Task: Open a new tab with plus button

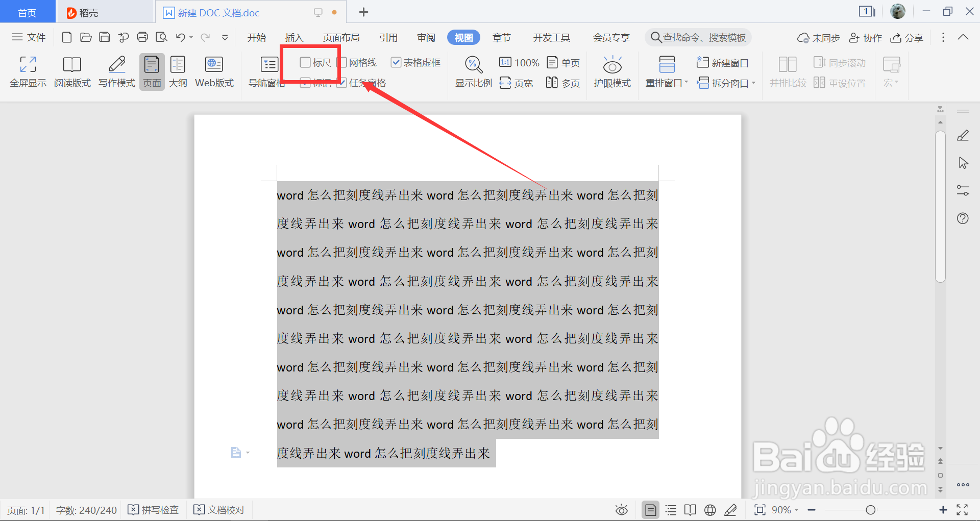Action: (363, 12)
